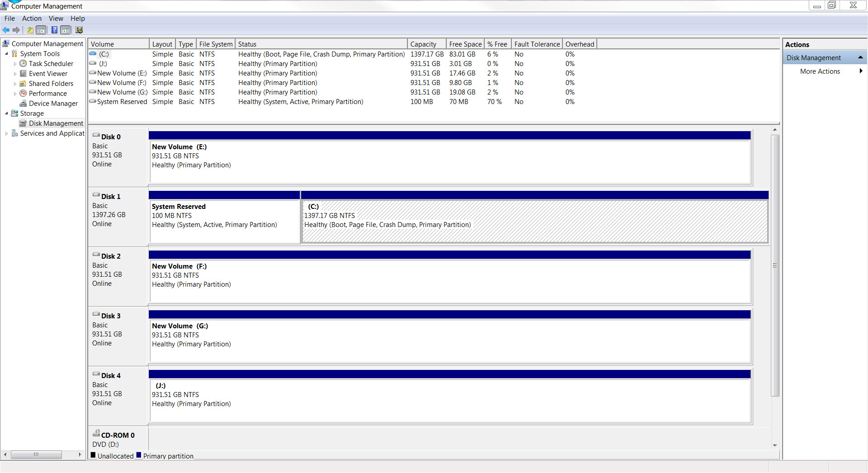Click the System Tools icon
The width and height of the screenshot is (868, 473).
(x=14, y=54)
